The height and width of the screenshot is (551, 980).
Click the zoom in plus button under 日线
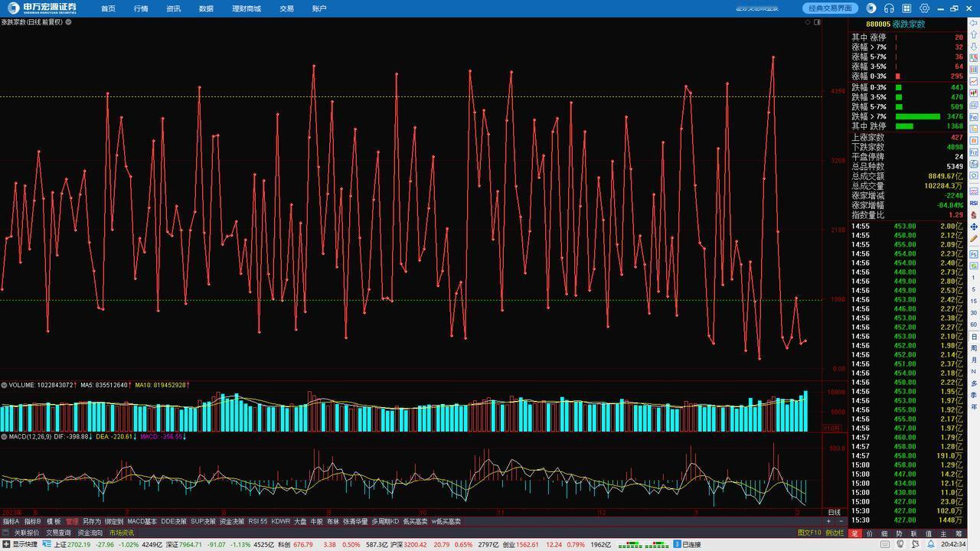point(828,521)
